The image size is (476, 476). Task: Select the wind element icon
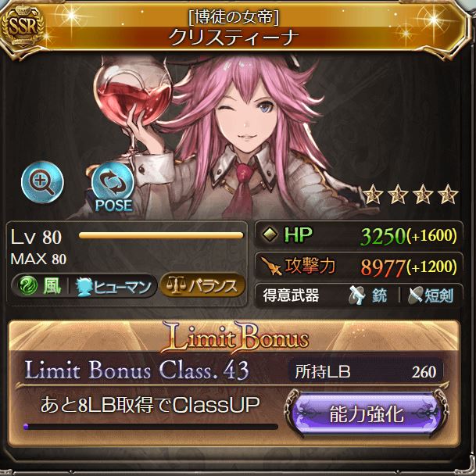[27, 286]
